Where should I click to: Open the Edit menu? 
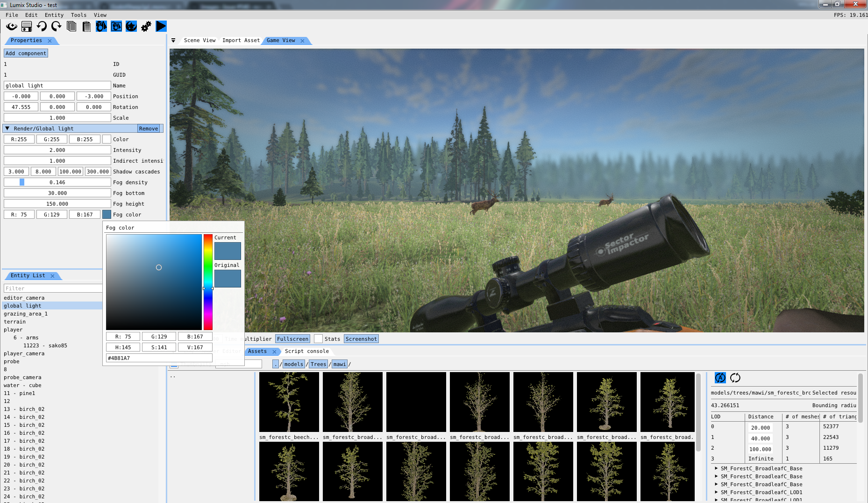(x=31, y=15)
